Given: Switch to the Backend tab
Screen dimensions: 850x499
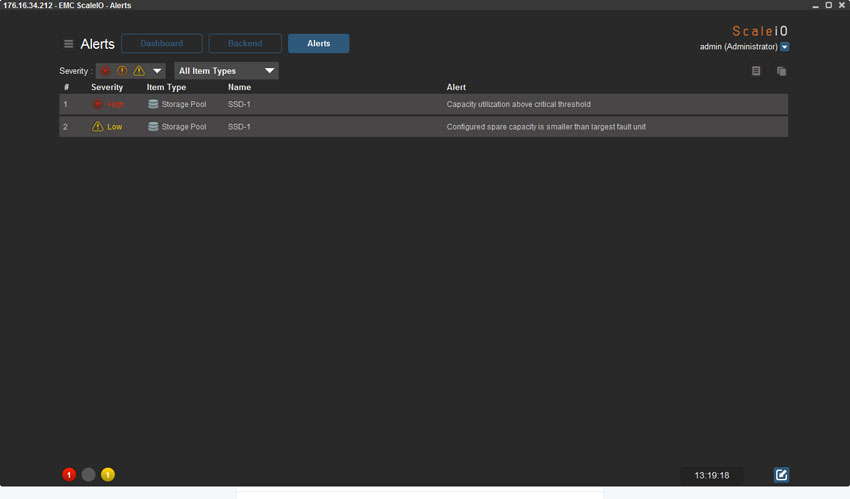Looking at the screenshot, I should 245,43.
